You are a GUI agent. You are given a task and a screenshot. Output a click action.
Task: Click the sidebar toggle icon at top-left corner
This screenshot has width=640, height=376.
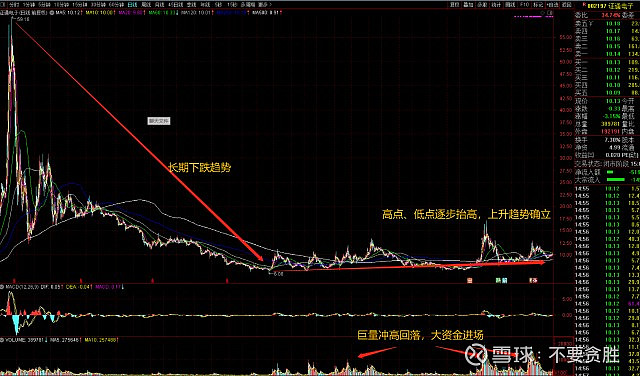(x=3, y=4)
